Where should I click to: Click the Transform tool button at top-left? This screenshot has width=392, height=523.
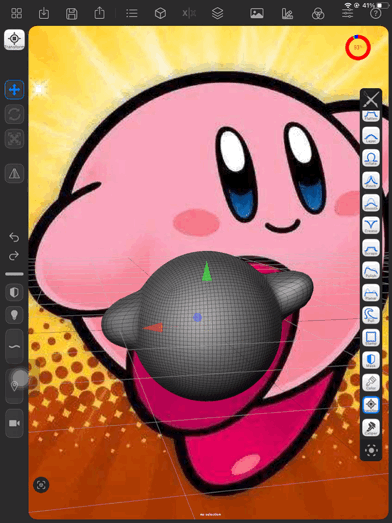pos(14,40)
